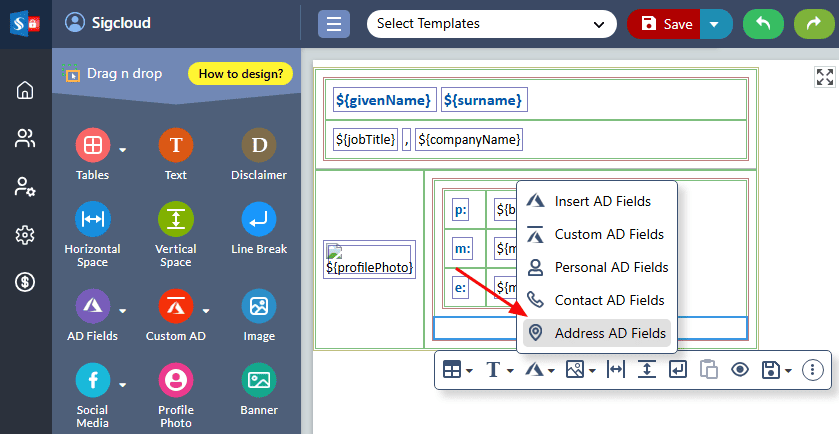Screen dimensions: 839x434
Task: Click the ${givenName} field placeholder
Action: (x=385, y=100)
